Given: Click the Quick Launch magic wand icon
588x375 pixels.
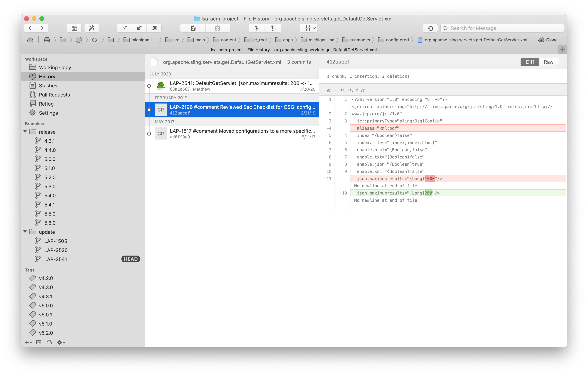Looking at the screenshot, I should point(91,28).
